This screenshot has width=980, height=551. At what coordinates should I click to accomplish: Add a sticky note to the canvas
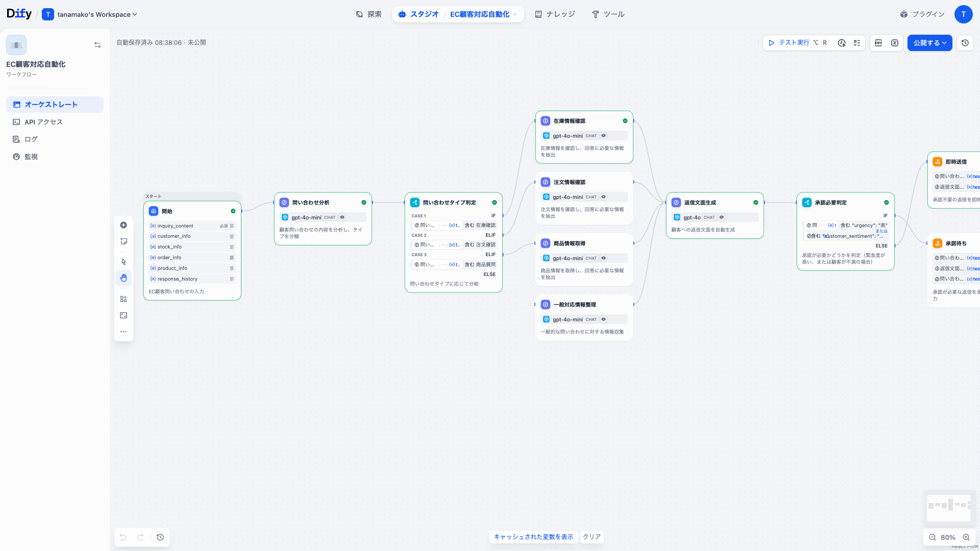coord(123,241)
